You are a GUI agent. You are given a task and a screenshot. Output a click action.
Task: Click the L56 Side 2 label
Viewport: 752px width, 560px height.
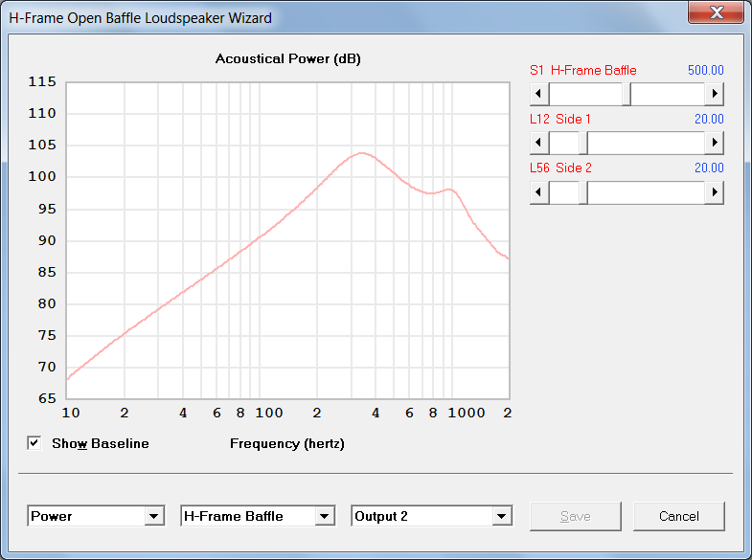[x=560, y=168]
